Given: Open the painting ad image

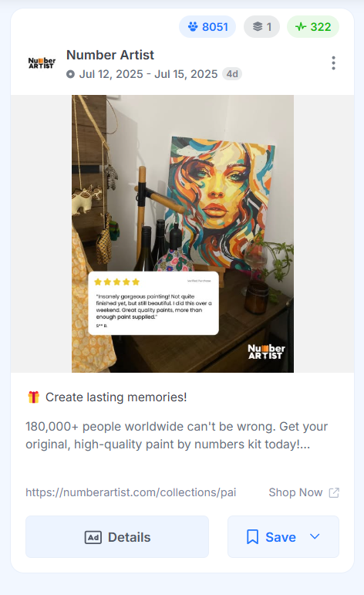Looking at the screenshot, I should 183,234.
